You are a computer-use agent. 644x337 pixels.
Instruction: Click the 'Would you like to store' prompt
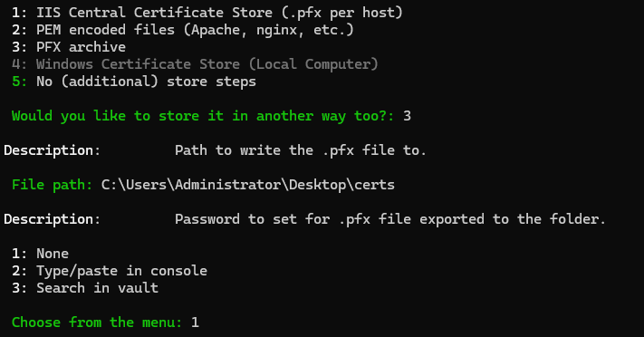(x=203, y=116)
